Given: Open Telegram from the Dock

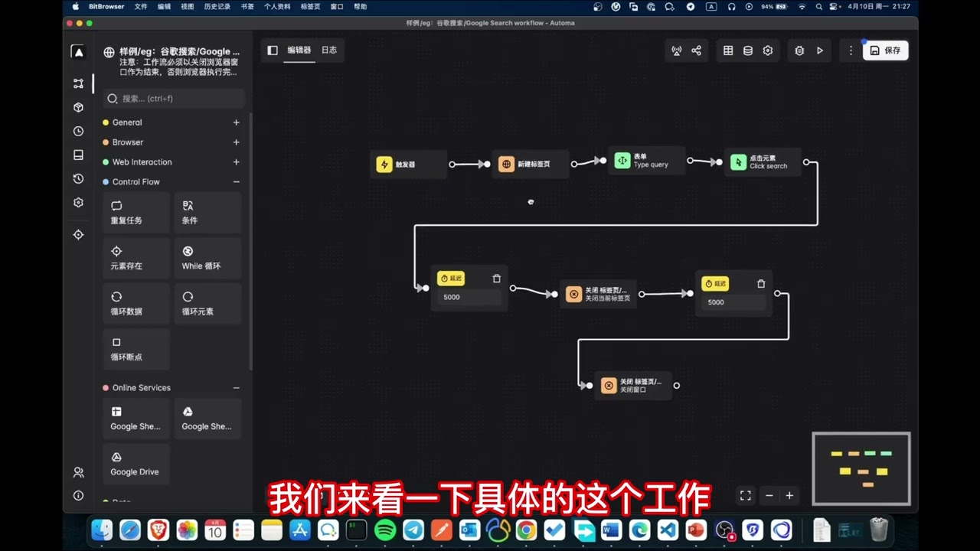Looking at the screenshot, I should click(x=413, y=530).
